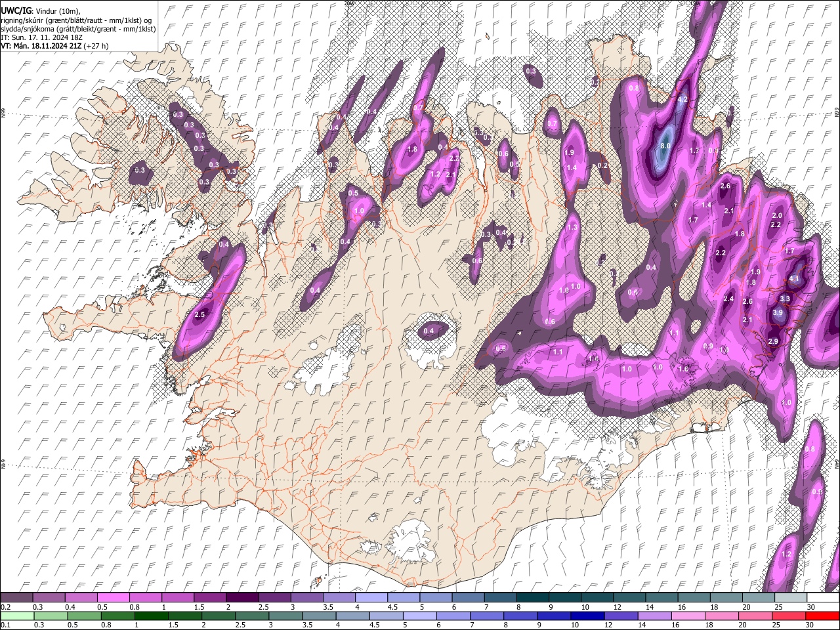This screenshot has height=630, width=840.
Task: Select the 2.9 value in the southeast band
Action: [x=773, y=341]
